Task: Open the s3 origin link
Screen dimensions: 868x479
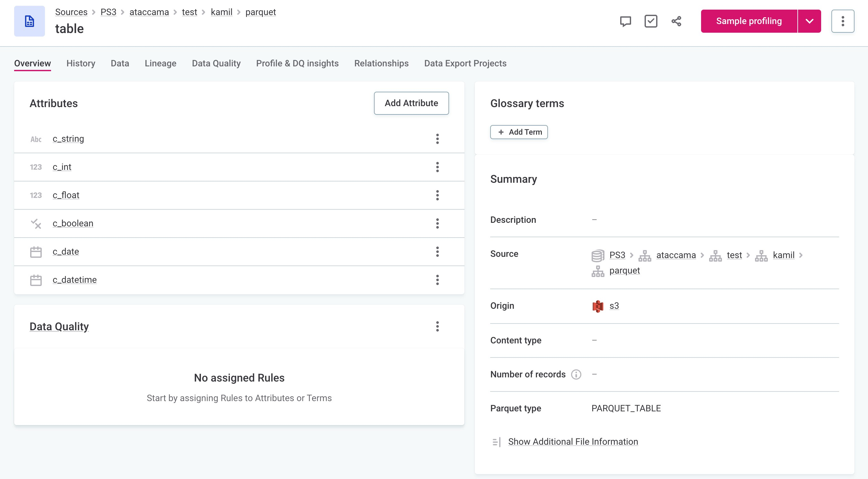Action: [614, 306]
